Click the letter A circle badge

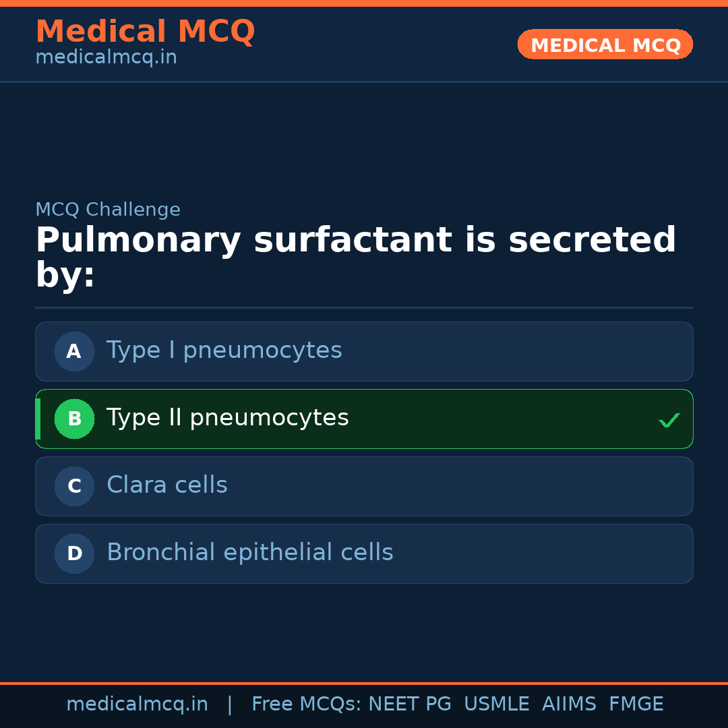coord(74,351)
